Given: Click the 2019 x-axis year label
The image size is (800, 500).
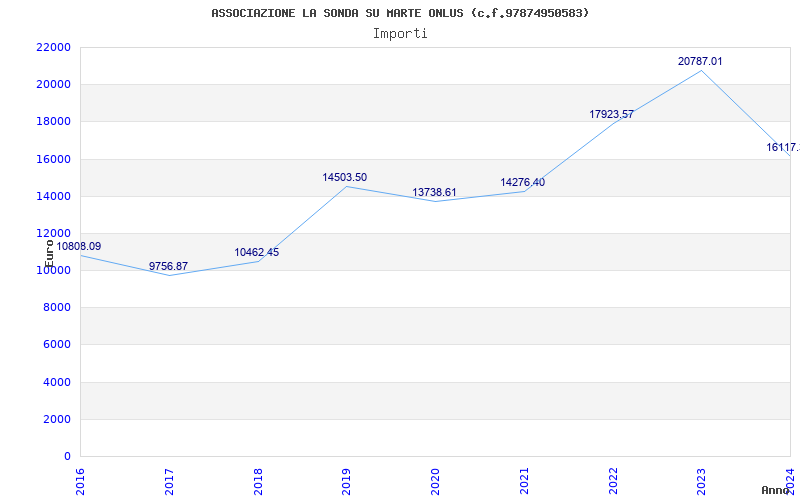Looking at the screenshot, I should pos(346,481).
